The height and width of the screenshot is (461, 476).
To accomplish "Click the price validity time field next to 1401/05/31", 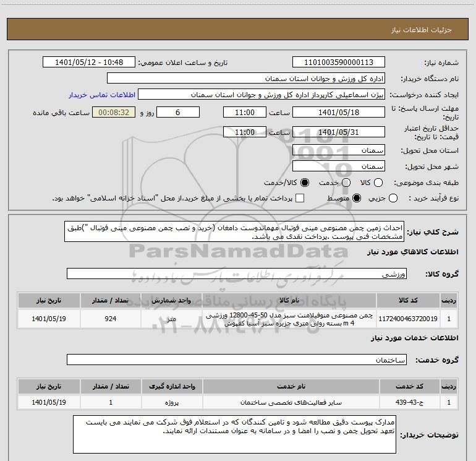I will (x=245, y=132).
